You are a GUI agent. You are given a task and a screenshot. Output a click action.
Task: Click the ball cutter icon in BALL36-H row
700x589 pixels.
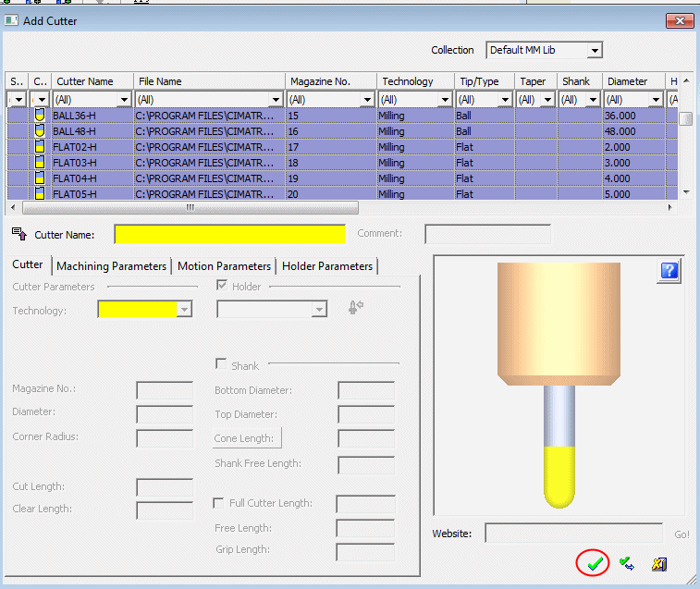coord(40,116)
